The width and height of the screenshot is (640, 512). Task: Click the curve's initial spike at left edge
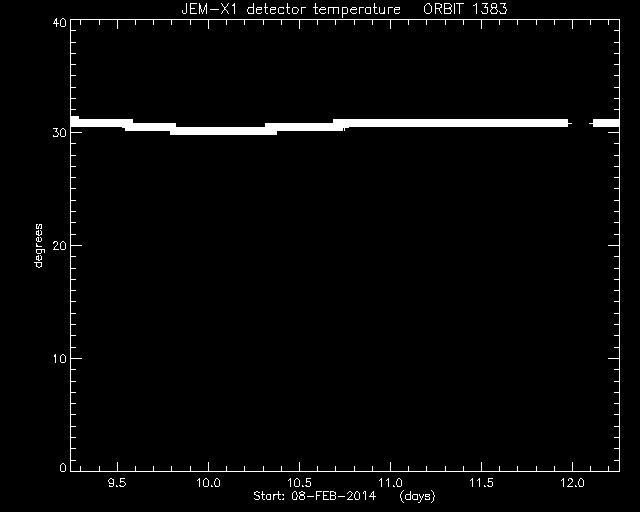coord(75,119)
